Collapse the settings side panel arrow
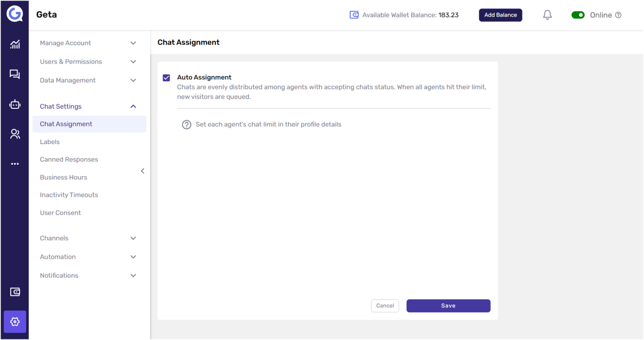 [x=143, y=171]
